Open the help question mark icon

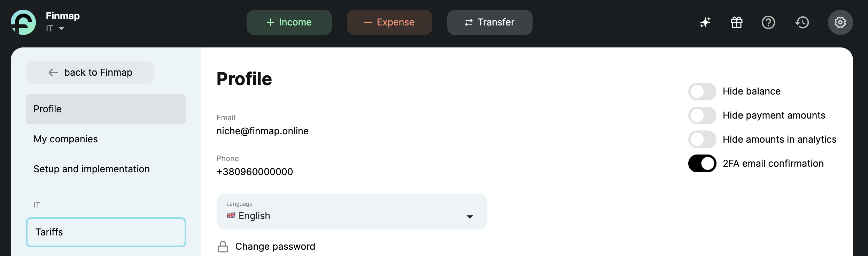click(768, 22)
